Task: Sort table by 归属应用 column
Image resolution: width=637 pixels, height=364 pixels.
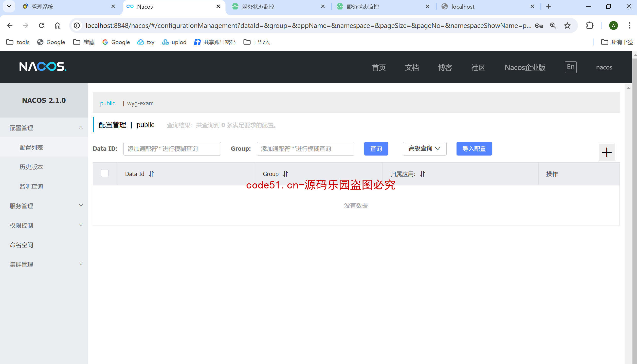Action: pyautogui.click(x=423, y=174)
